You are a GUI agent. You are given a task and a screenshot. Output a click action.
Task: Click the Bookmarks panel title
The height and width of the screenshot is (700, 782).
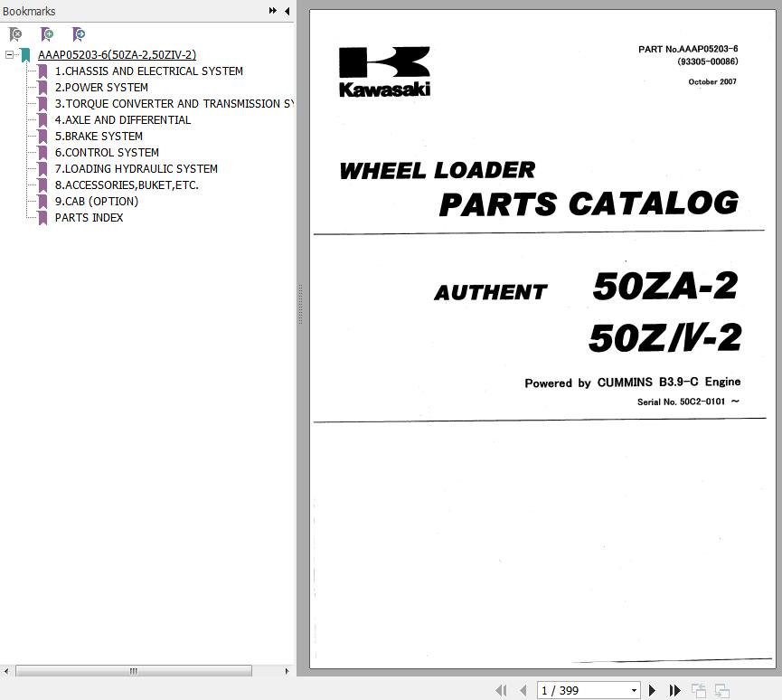(x=29, y=11)
